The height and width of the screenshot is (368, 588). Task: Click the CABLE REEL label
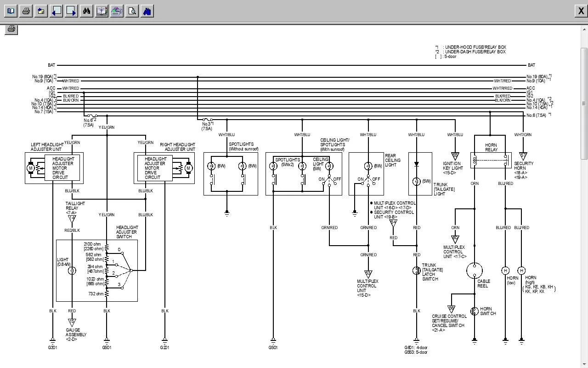click(484, 283)
